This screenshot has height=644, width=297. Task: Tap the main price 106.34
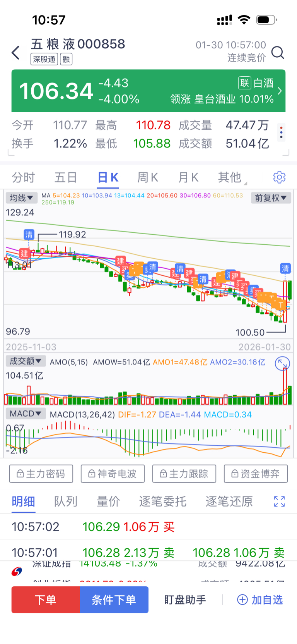56,91
